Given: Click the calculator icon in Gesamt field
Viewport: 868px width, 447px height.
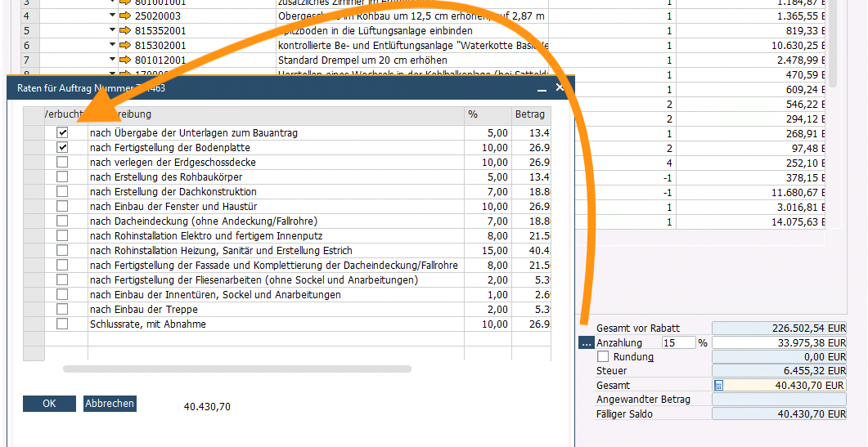Looking at the screenshot, I should (718, 386).
